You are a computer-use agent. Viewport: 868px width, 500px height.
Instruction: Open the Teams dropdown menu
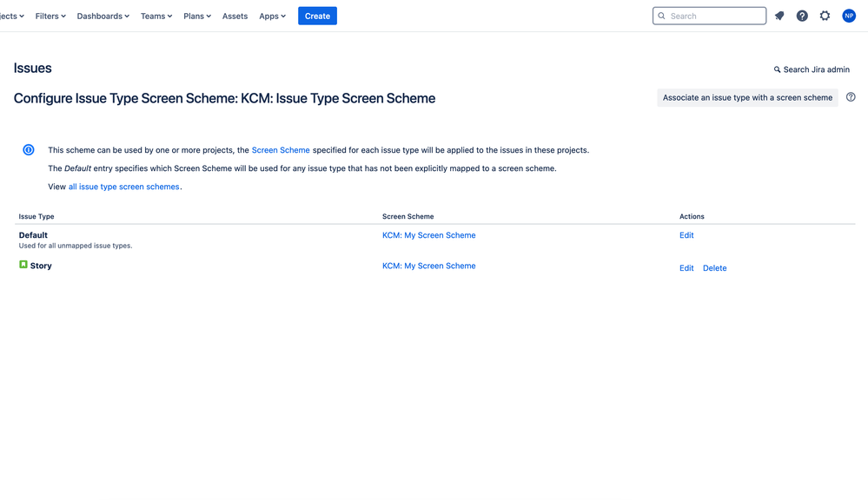(x=156, y=15)
